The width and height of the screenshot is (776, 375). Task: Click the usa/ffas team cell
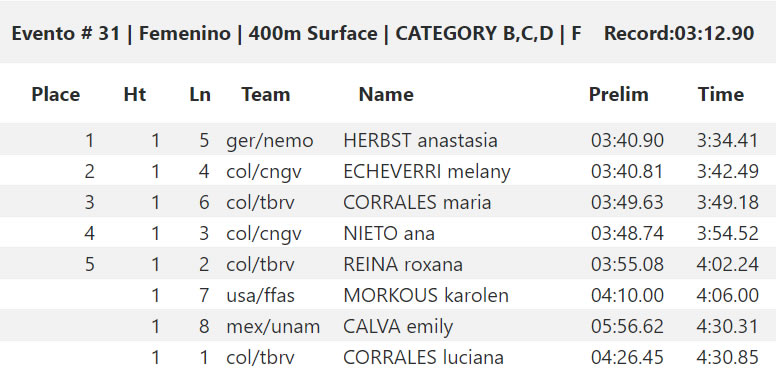tap(260, 295)
